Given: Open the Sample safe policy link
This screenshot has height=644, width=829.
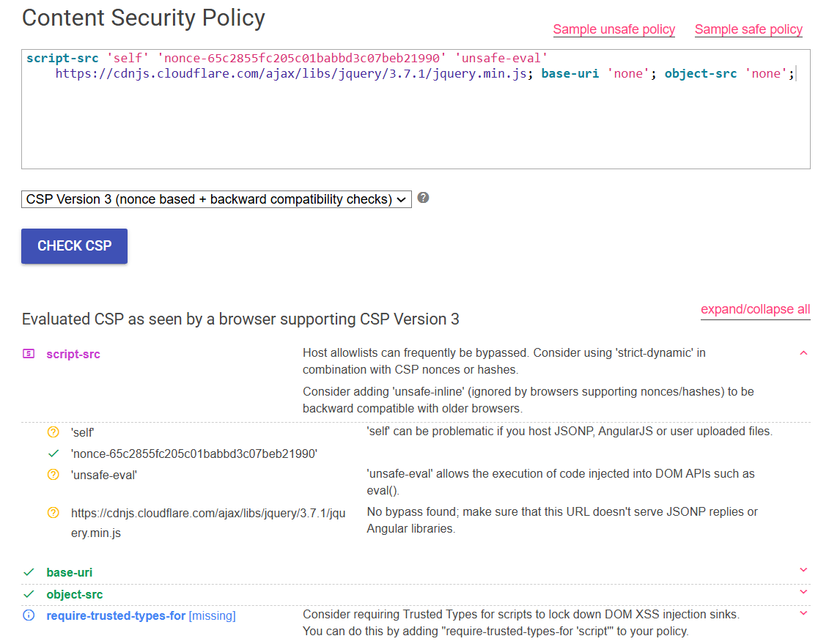Looking at the screenshot, I should click(748, 29).
